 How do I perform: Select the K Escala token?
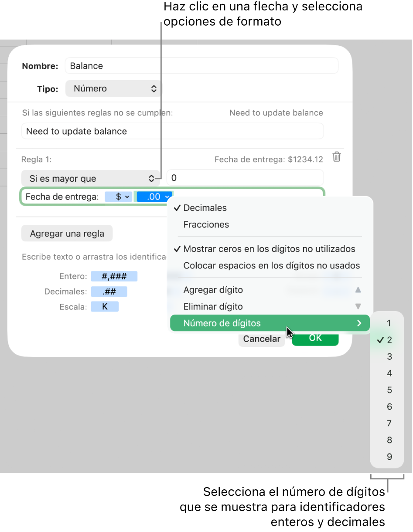tap(105, 306)
